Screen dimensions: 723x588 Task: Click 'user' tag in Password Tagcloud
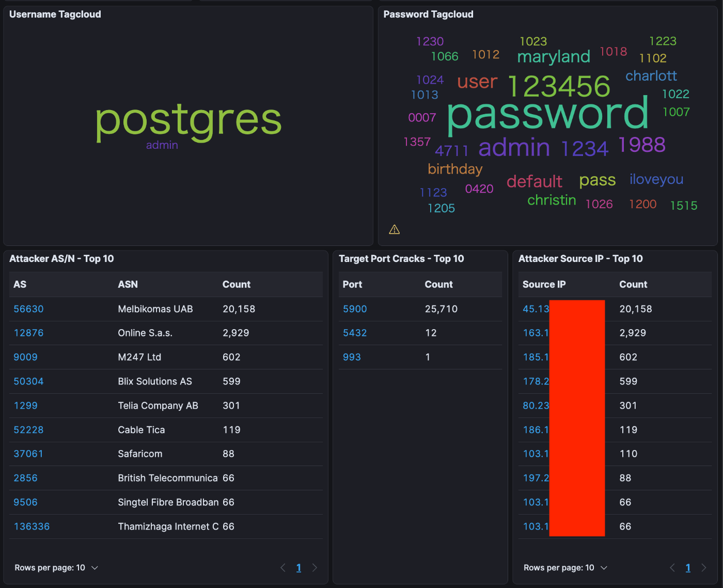click(477, 82)
